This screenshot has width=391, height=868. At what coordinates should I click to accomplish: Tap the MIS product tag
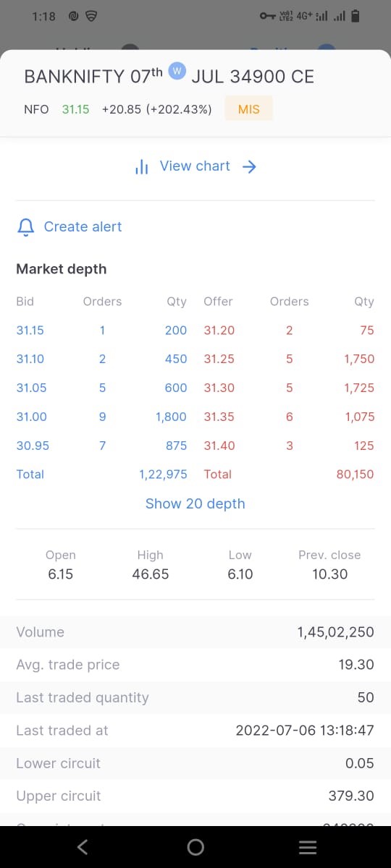249,109
